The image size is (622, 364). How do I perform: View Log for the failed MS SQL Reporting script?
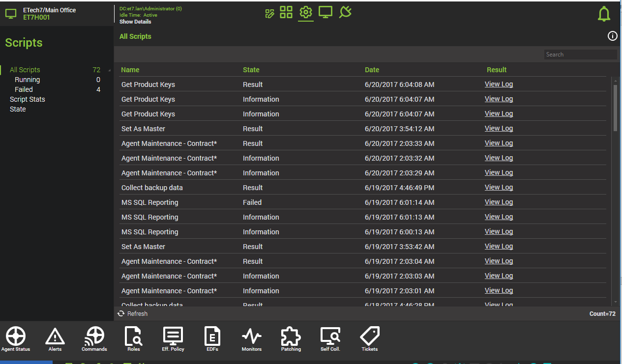(499, 201)
